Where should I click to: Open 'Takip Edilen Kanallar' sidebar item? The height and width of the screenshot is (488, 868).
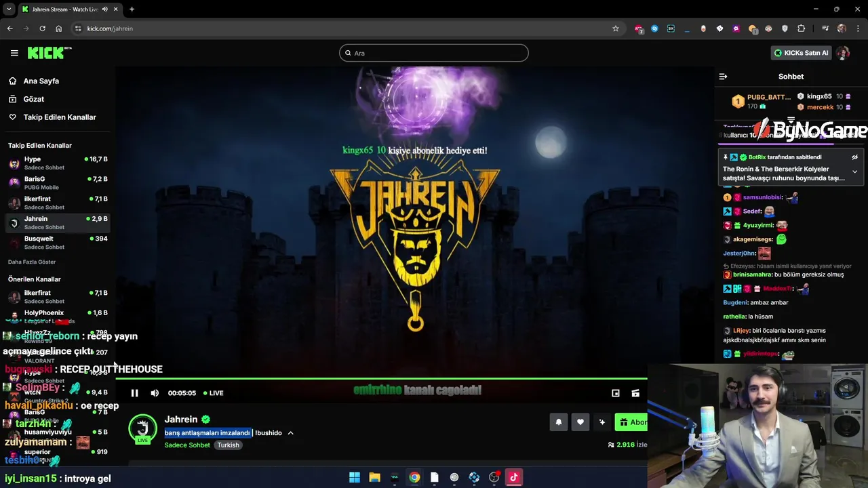pos(60,117)
